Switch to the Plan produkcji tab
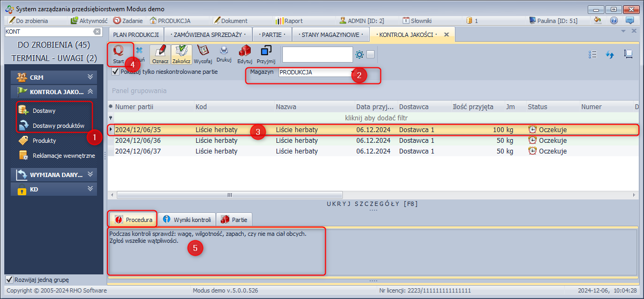 coord(136,35)
